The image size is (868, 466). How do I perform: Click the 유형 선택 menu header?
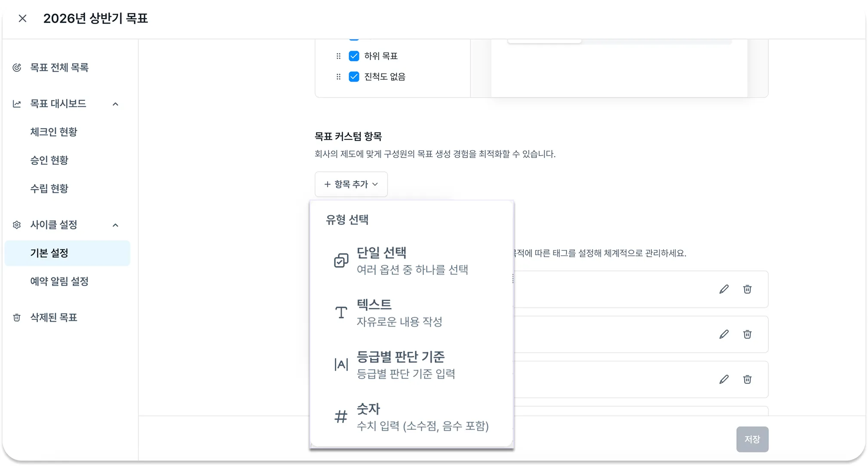347,219
